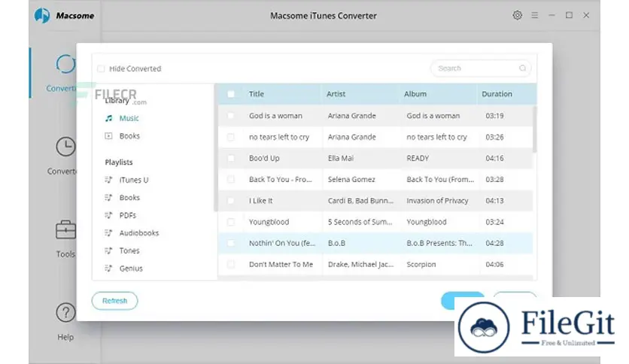Open the Tones playlist
Image resolution: width=629 pixels, height=364 pixels.
(x=129, y=250)
